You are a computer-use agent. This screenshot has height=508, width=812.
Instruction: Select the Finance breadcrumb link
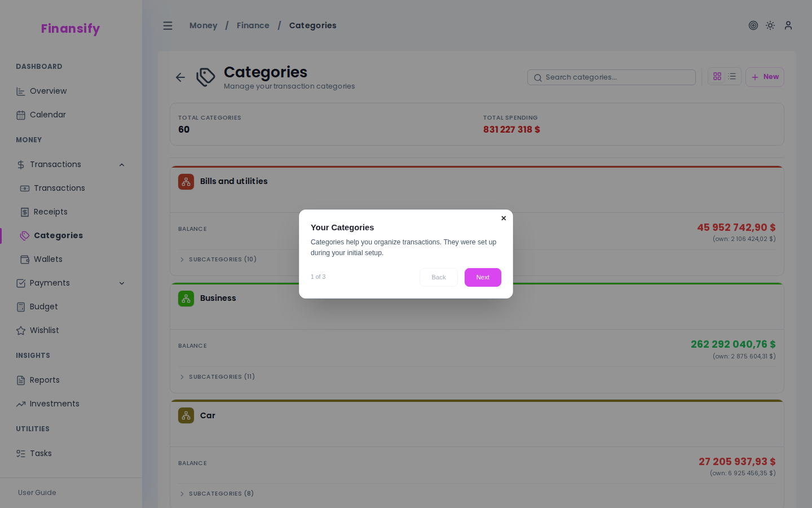click(253, 25)
